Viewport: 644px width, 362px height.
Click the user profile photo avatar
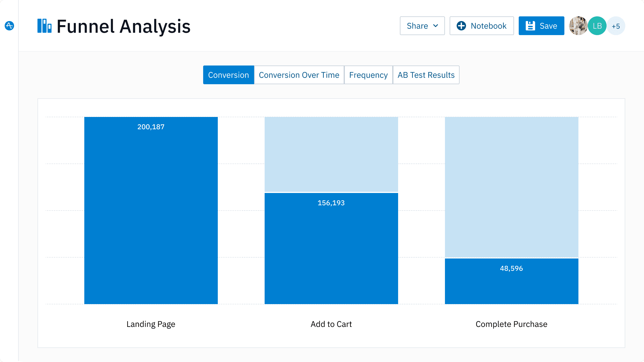(578, 26)
